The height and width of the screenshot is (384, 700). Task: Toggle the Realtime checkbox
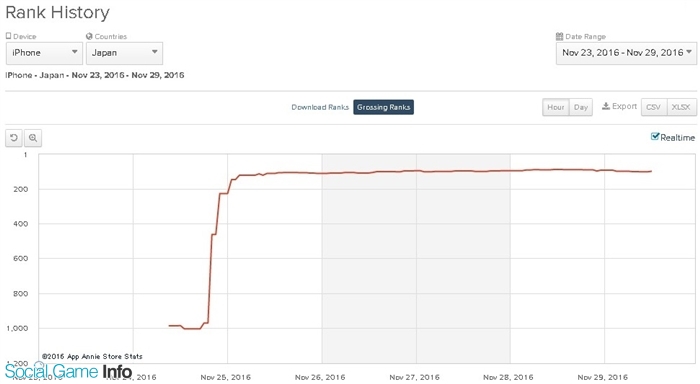655,137
